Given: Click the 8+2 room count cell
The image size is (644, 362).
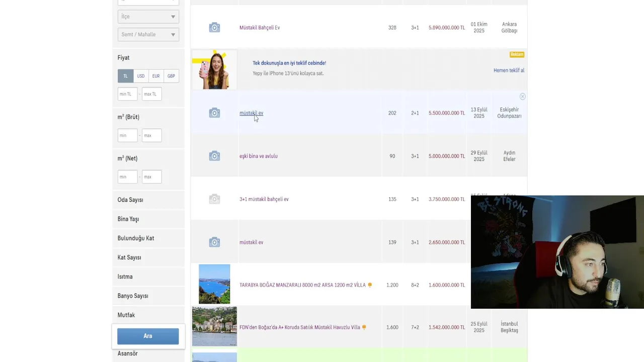Looking at the screenshot, I should click(x=415, y=285).
